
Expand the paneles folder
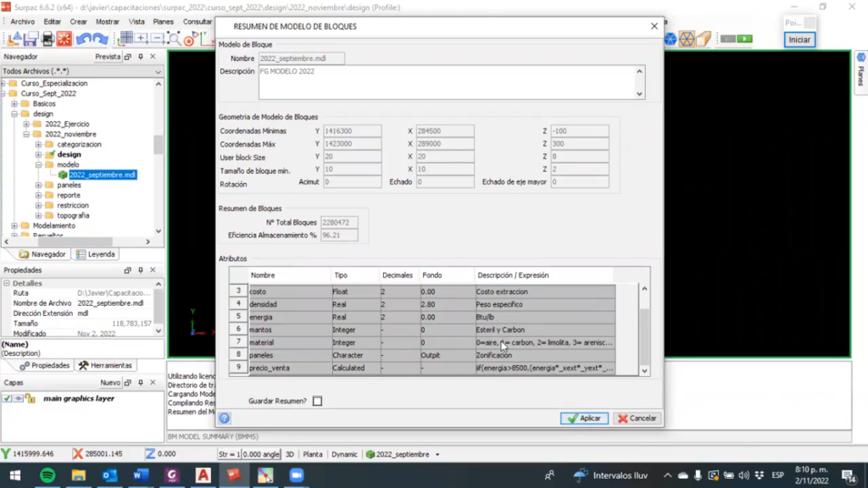click(38, 186)
